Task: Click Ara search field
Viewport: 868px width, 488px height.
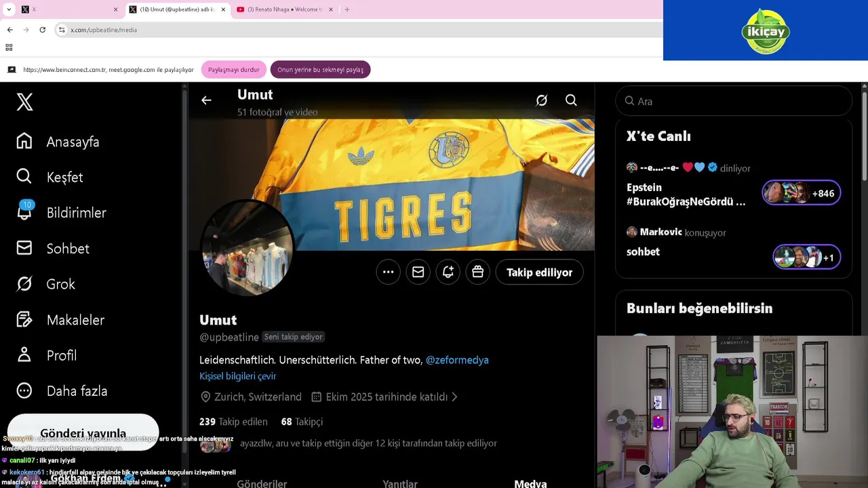Action: click(x=734, y=101)
